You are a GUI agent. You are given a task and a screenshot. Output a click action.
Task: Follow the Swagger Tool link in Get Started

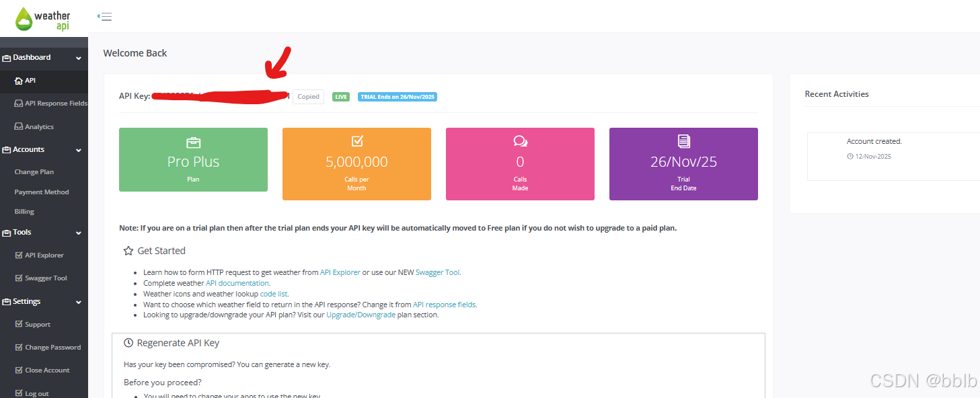coord(438,272)
